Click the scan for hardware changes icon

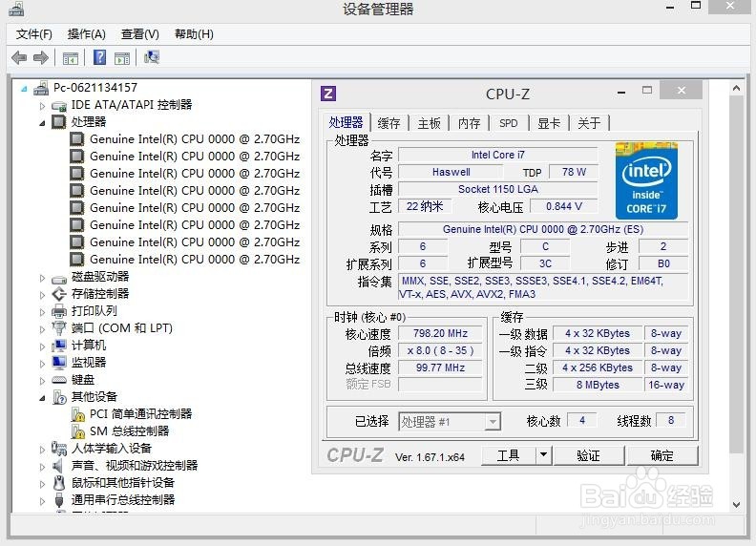(x=152, y=57)
